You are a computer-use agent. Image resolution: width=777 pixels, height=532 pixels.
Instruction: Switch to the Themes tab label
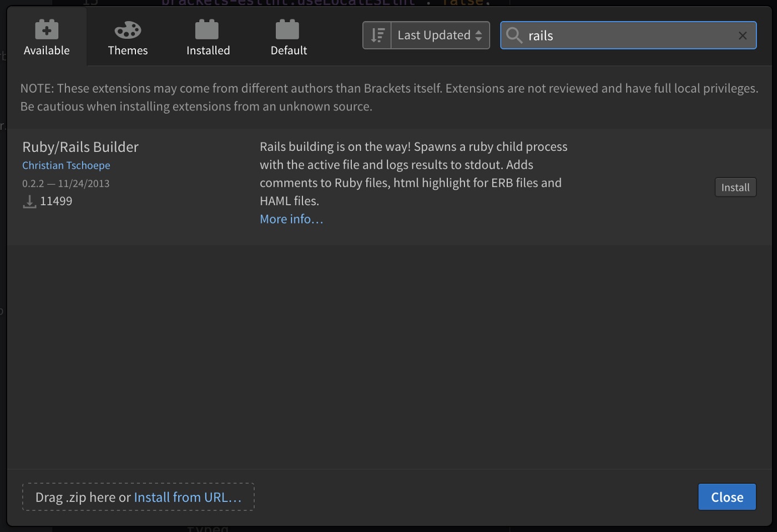tap(128, 50)
